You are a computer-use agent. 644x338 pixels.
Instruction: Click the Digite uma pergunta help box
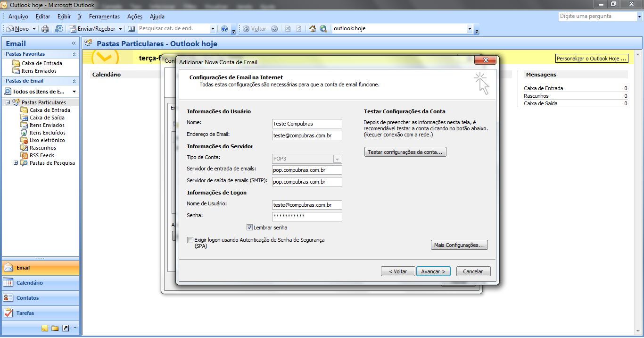click(x=596, y=16)
